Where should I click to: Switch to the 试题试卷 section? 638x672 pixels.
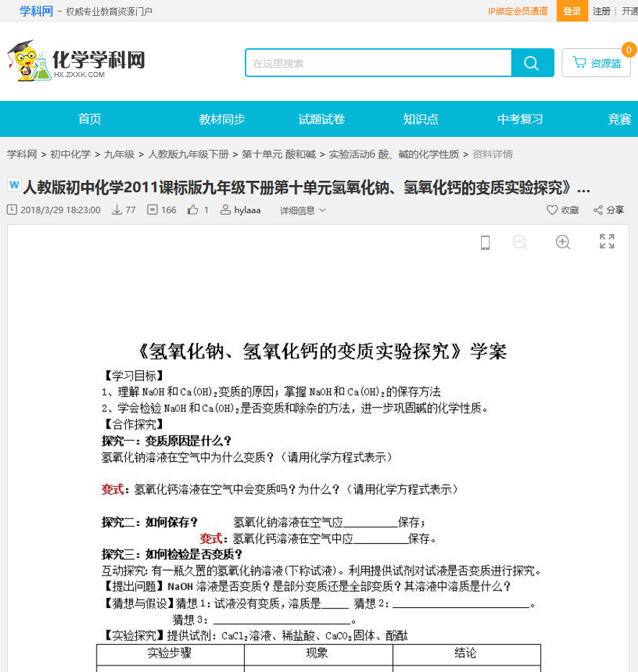(322, 119)
